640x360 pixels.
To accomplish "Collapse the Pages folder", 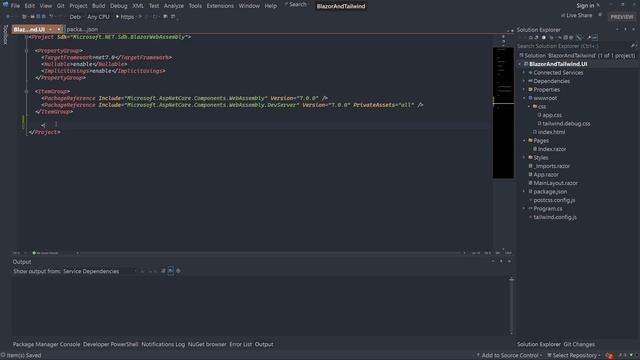I will click(x=524, y=140).
